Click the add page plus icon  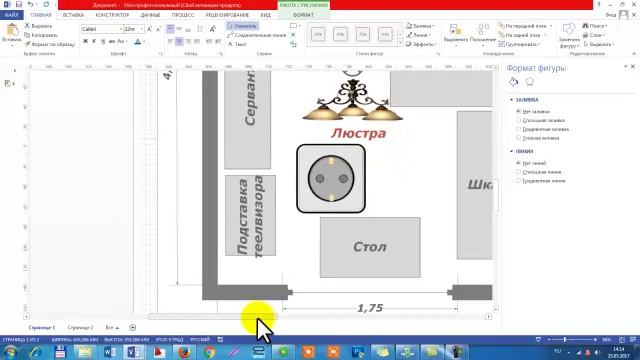coord(132,327)
